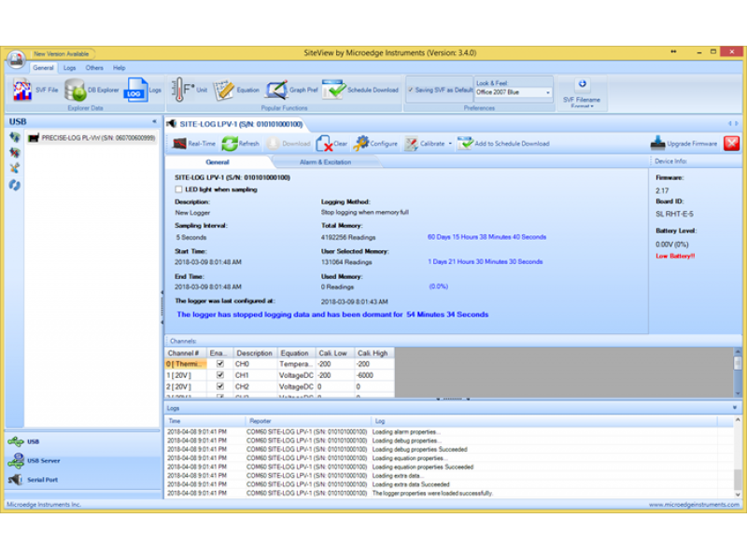Screen dimensions: 747x560
Task: Close the logger view with red X
Action: (731, 144)
